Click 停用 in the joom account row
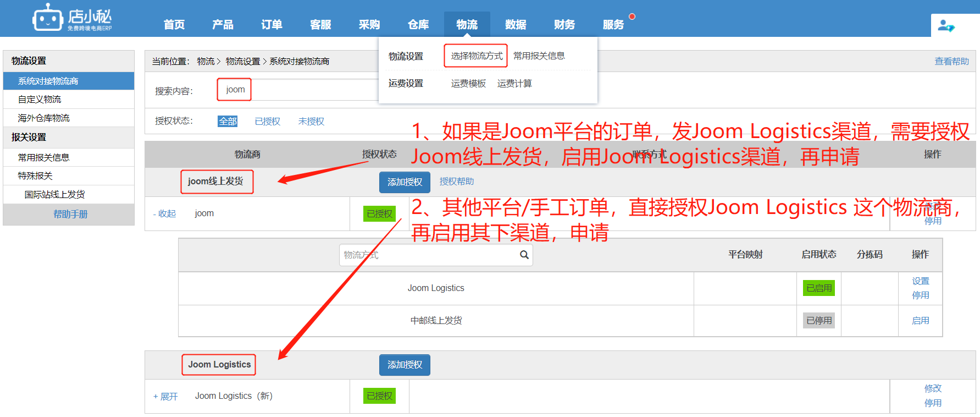This screenshot has width=980, height=417. 933,221
